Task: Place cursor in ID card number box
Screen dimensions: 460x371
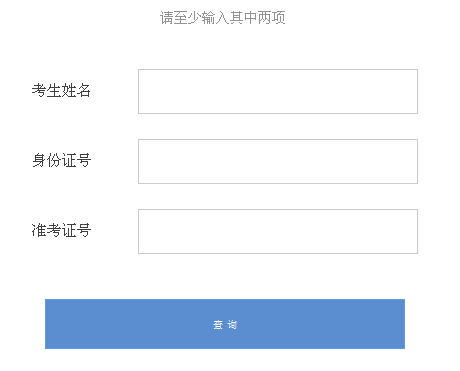Action: 278,161
